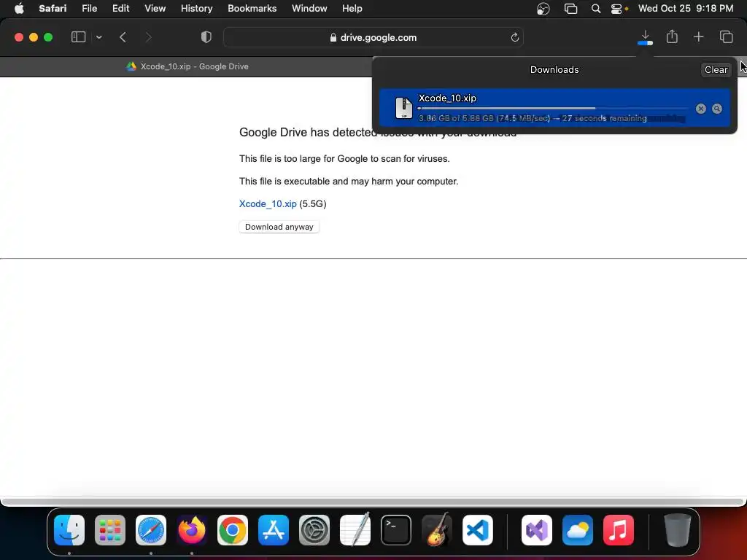Toggle the Downloads toolbar button
Image resolution: width=747 pixels, height=560 pixels.
[645, 37]
